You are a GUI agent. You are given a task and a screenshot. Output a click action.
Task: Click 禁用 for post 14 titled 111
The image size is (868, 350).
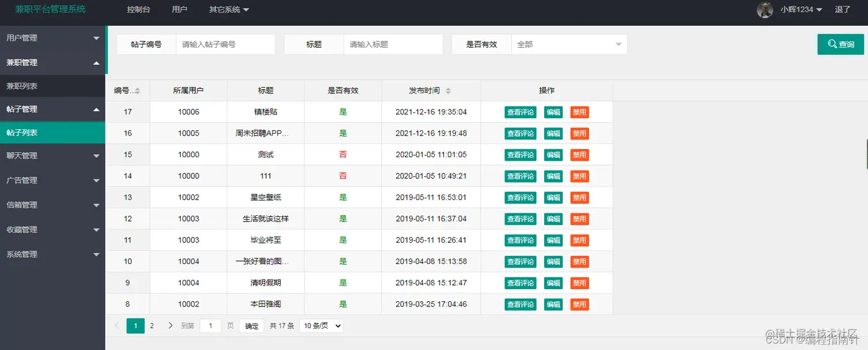click(580, 176)
